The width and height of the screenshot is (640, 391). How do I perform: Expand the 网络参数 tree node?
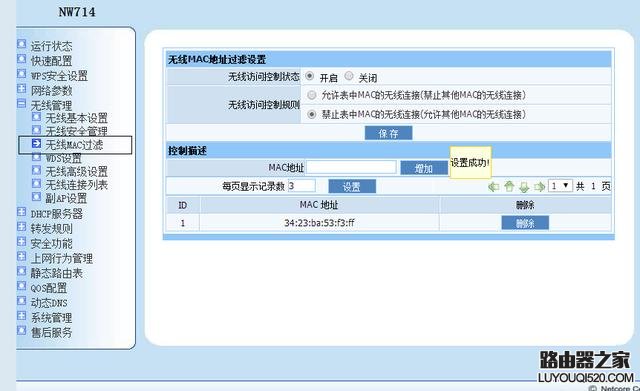pos(22,89)
